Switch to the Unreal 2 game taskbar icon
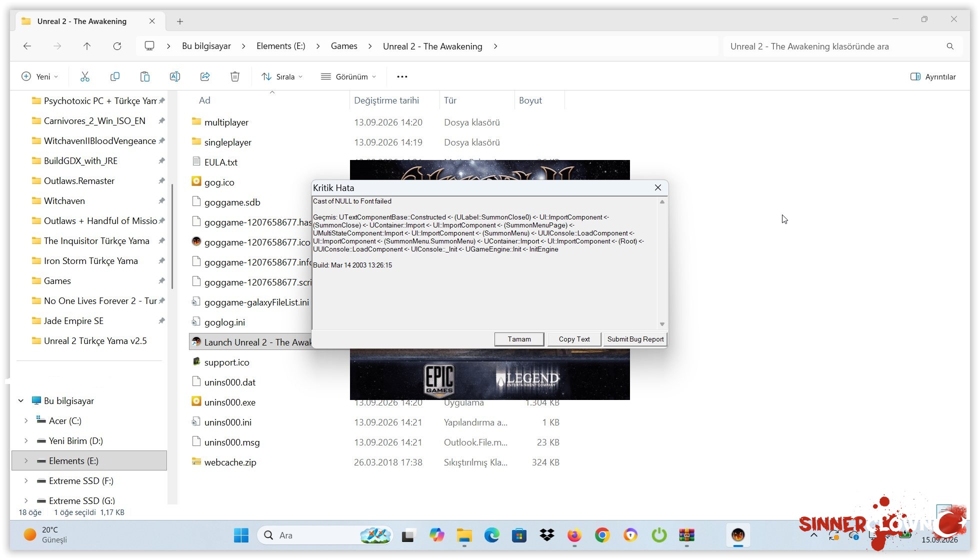The width and height of the screenshot is (980, 560). point(738,535)
